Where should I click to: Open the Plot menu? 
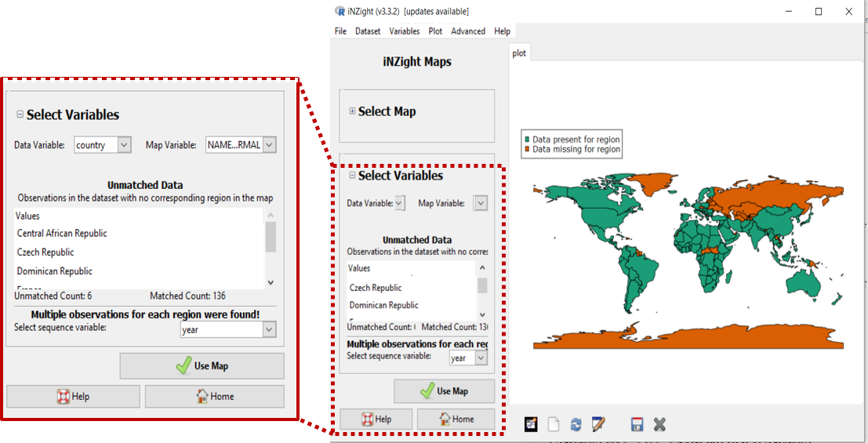436,31
